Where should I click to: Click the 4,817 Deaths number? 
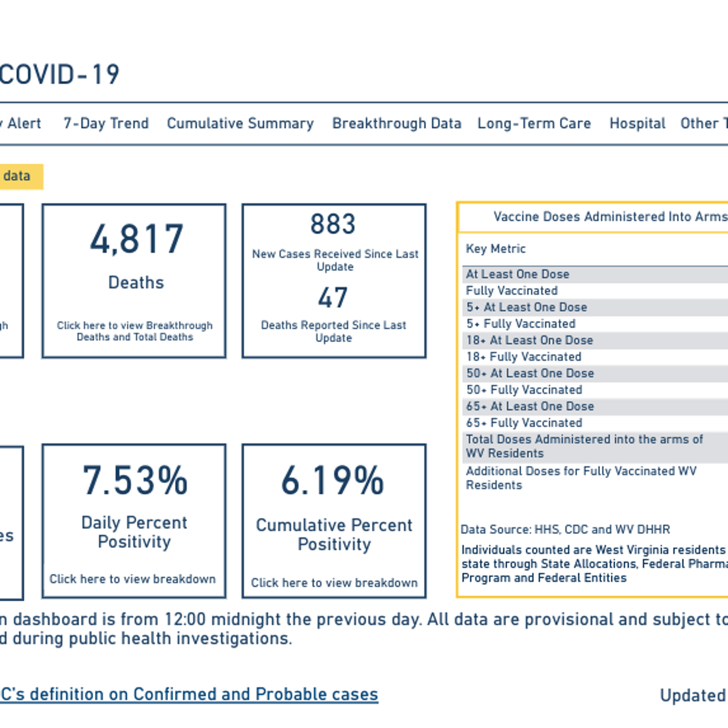[x=136, y=239]
